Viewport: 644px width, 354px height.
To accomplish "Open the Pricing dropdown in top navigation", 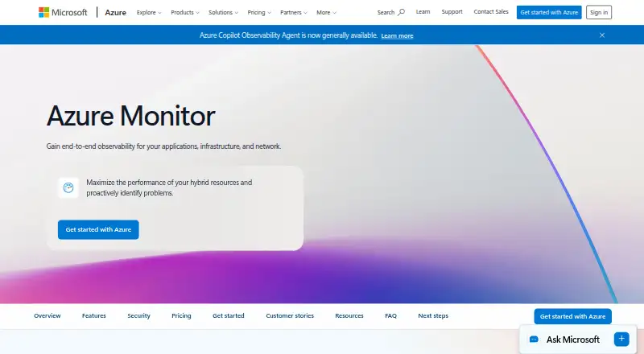I will 259,12.
